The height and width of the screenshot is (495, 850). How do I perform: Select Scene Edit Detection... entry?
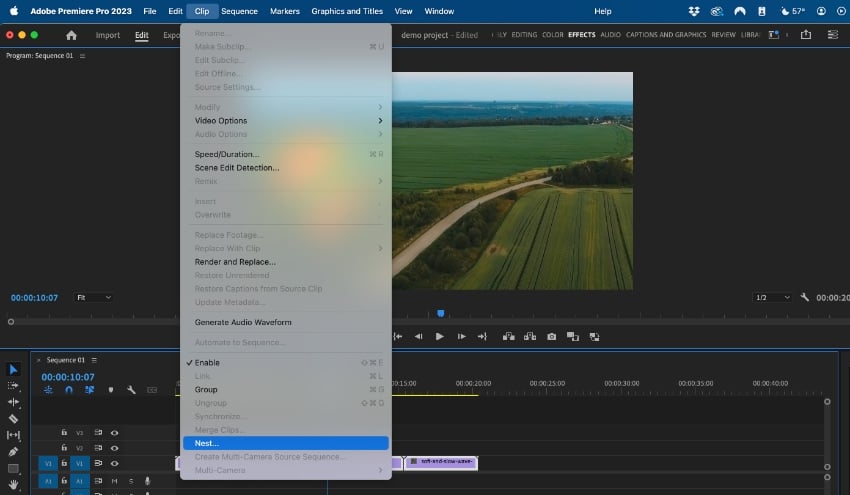(x=286, y=168)
